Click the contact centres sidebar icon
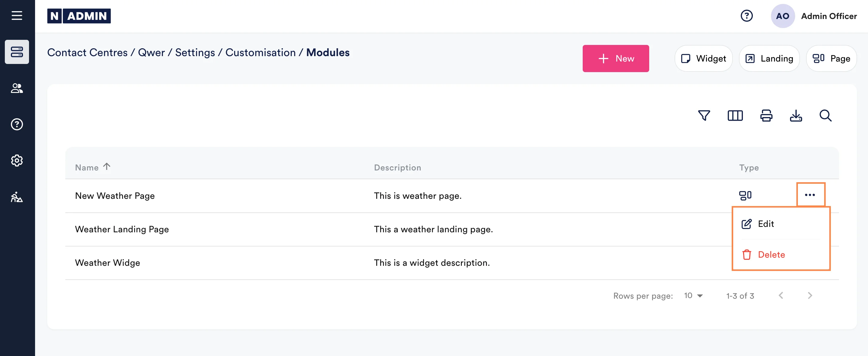 click(x=17, y=52)
